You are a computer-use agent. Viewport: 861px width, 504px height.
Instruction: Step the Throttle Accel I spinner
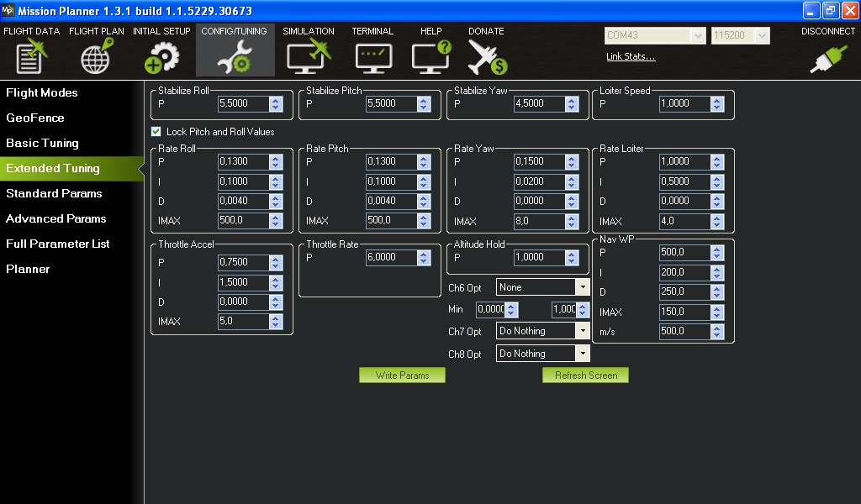pyautogui.click(x=276, y=282)
